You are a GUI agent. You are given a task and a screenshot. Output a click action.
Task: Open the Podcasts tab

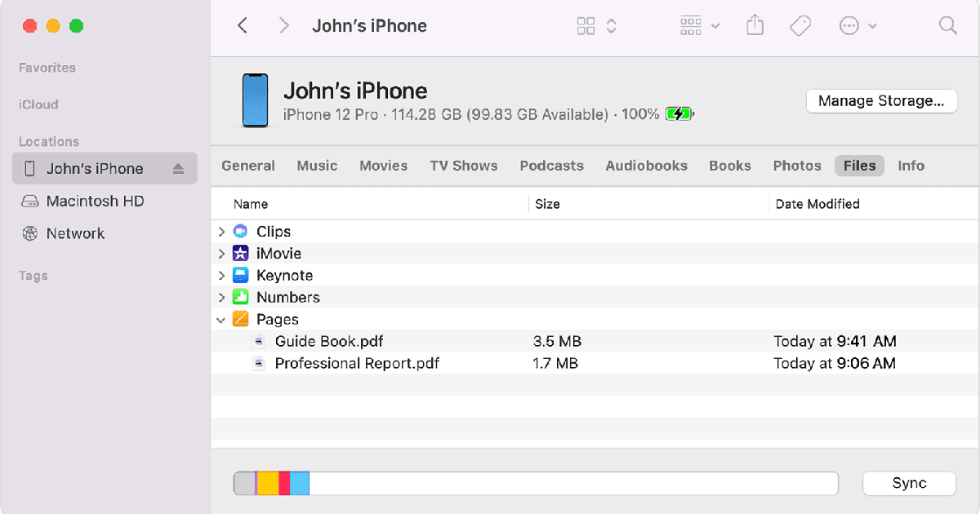[x=551, y=166]
